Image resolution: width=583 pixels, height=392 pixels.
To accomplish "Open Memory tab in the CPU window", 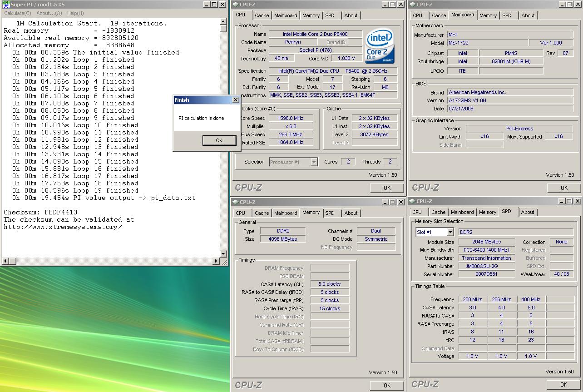I will click(x=311, y=15).
